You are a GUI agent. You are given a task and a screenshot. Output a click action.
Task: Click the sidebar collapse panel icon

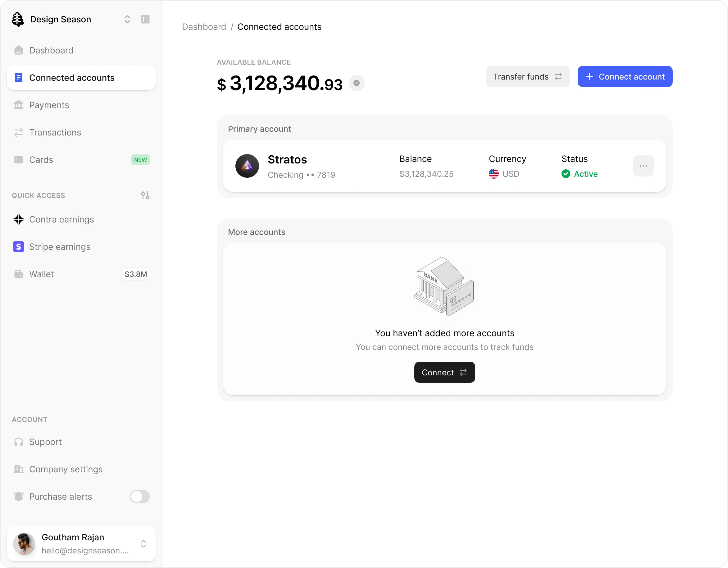pyautogui.click(x=145, y=19)
